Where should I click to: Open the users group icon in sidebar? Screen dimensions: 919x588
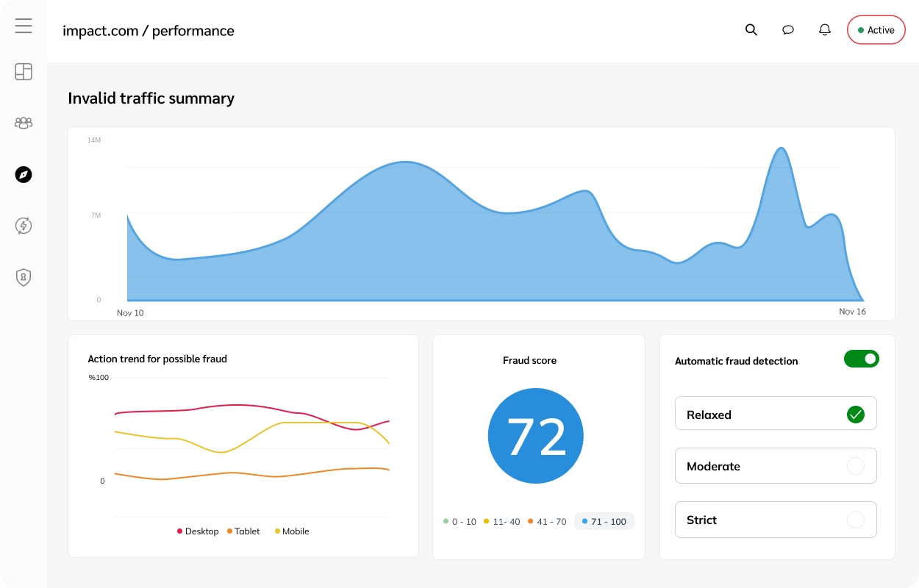pyautogui.click(x=24, y=123)
